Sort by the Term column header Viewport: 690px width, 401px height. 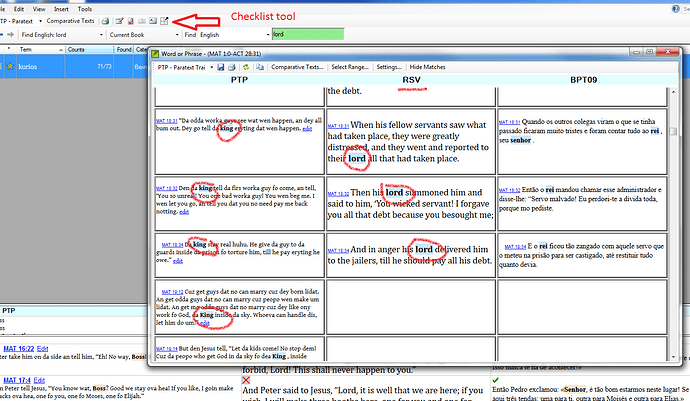[40, 50]
